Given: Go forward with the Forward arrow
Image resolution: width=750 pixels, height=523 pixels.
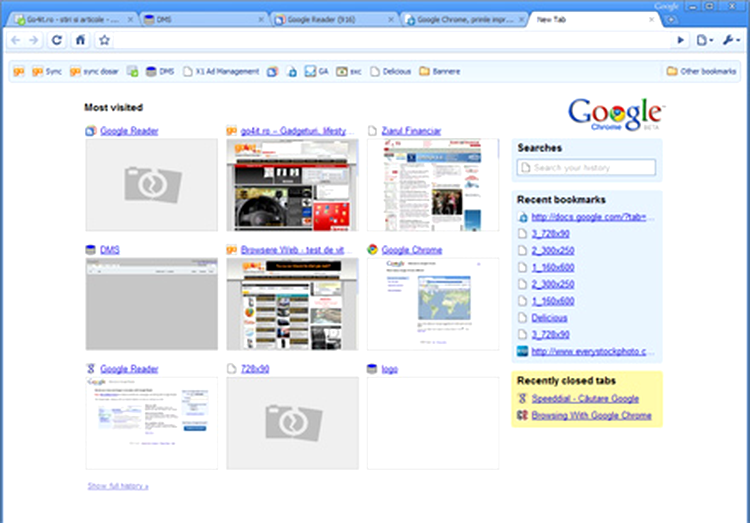Looking at the screenshot, I should 33,40.
